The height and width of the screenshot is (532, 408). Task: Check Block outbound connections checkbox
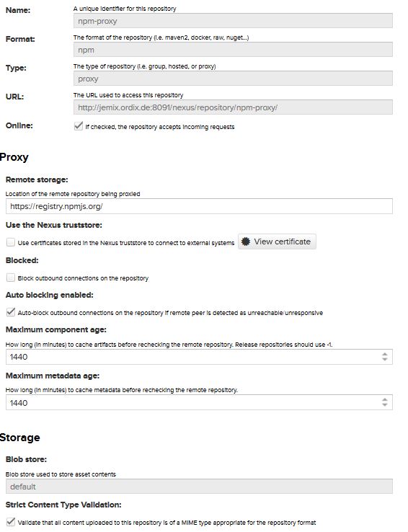point(11,278)
